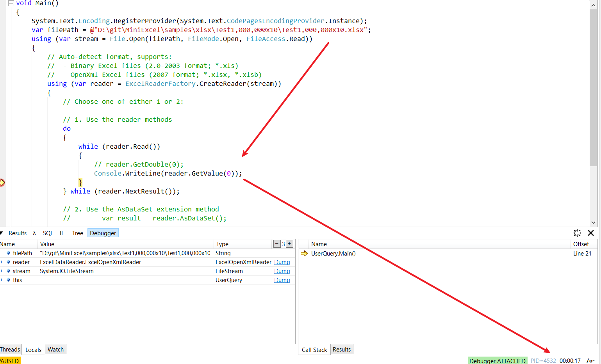Increase the results font size with the plus button
Image resolution: width=601 pixels, height=364 pixels.
pyautogui.click(x=289, y=243)
